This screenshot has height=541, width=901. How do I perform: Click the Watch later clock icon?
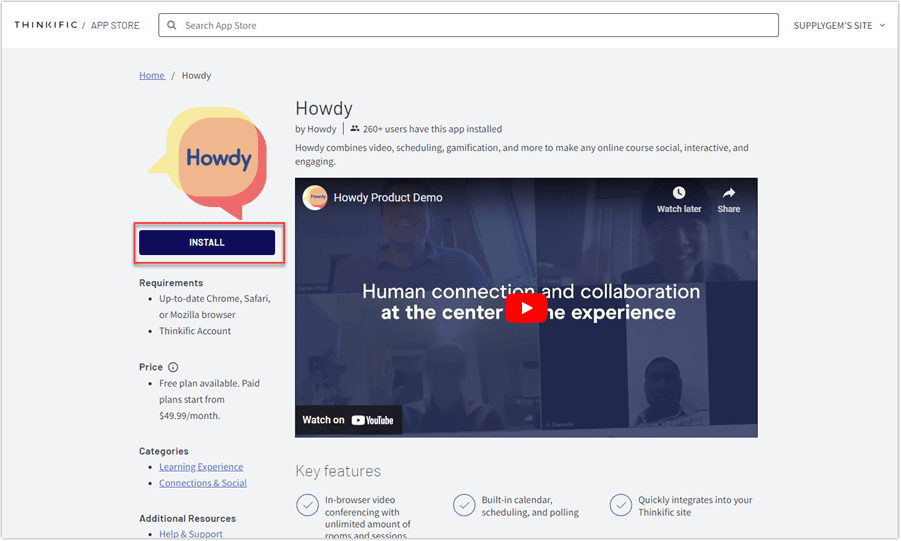click(679, 193)
